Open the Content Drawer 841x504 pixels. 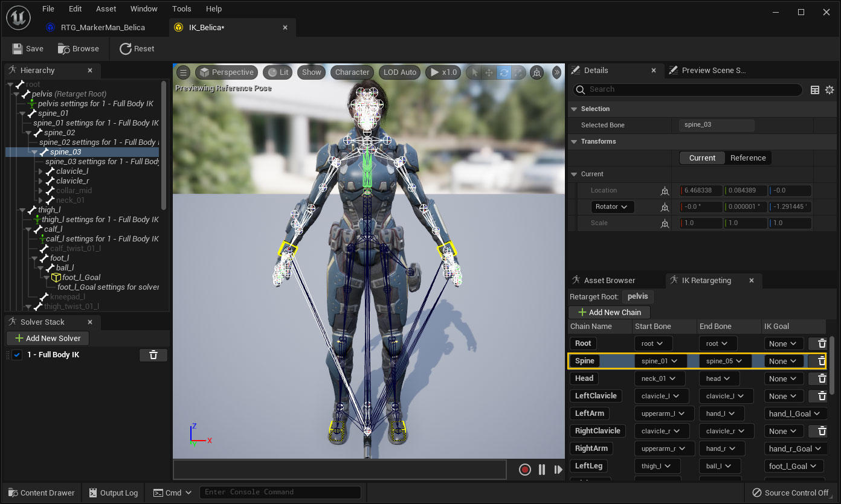pos(41,493)
